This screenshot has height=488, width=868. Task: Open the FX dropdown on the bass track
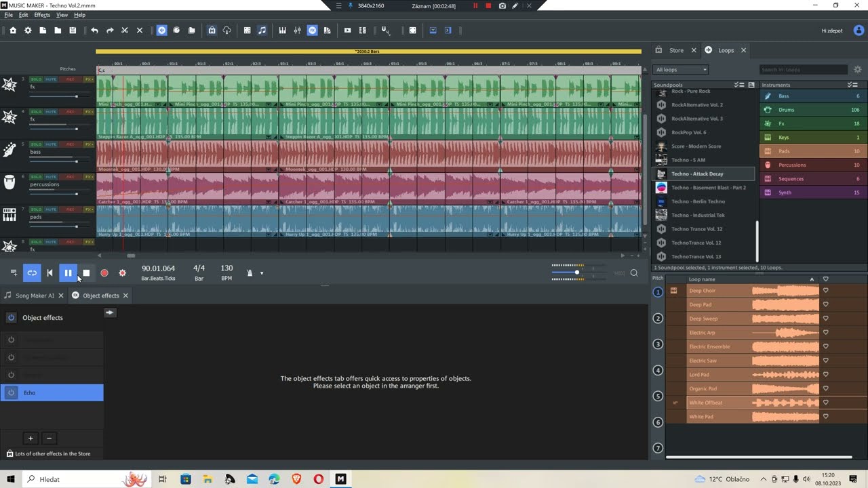click(89, 144)
